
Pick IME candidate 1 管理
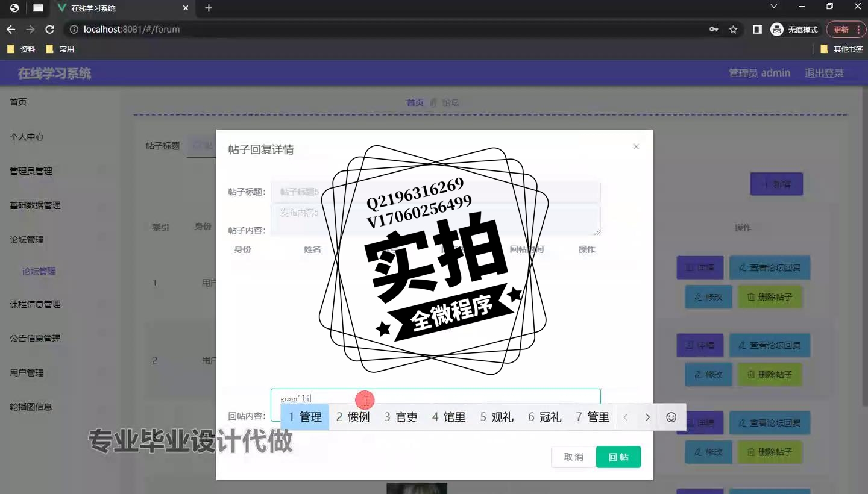[x=305, y=417]
